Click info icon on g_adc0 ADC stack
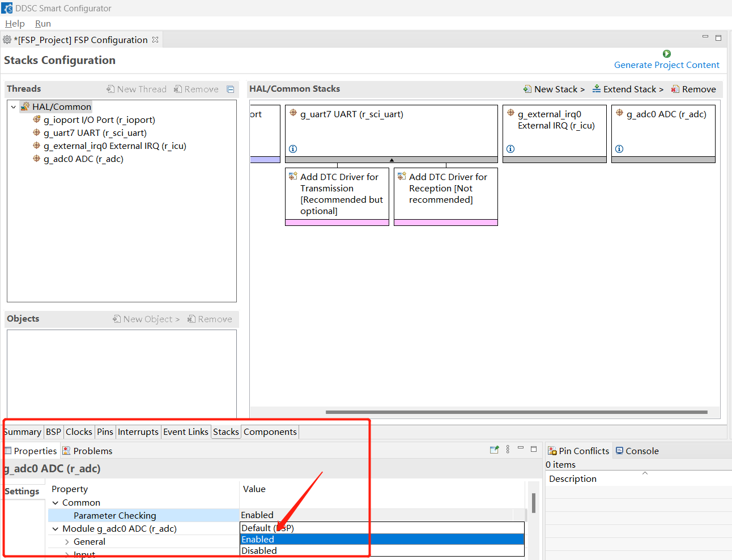The height and width of the screenshot is (560, 732). (619, 149)
